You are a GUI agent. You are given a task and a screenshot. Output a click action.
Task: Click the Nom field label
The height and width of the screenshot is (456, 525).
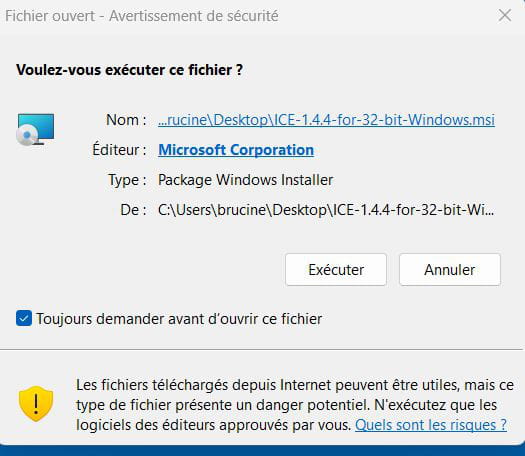coord(126,120)
